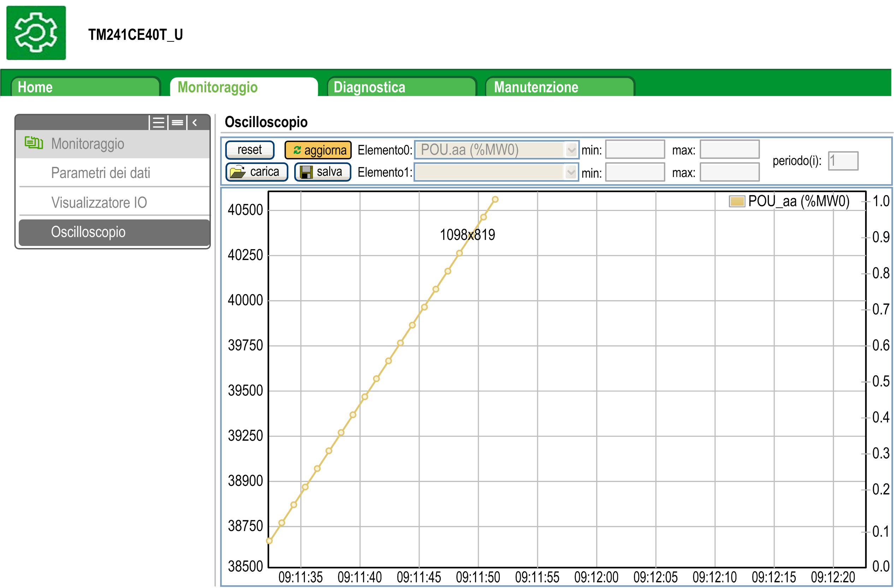Click the refresh arrows icon on aggiorna
Screen dimensions: 894x588
297,150
